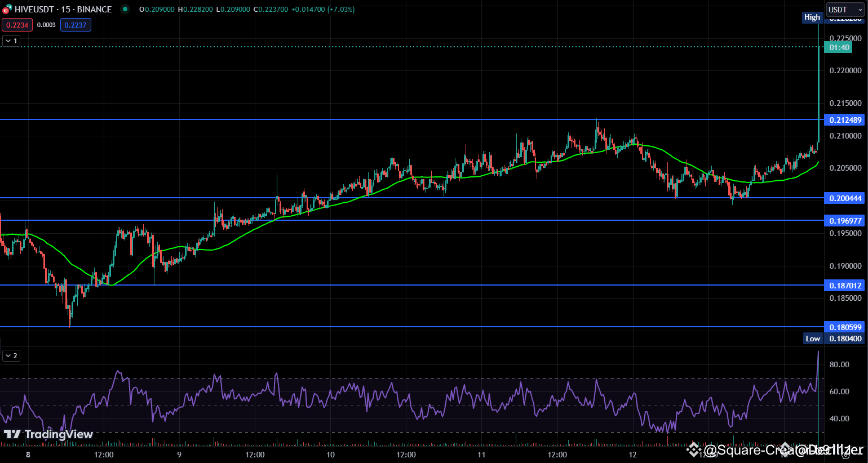The height and width of the screenshot is (463, 868).
Task: Click the red 0.2234 sell price button
Action: [x=17, y=25]
